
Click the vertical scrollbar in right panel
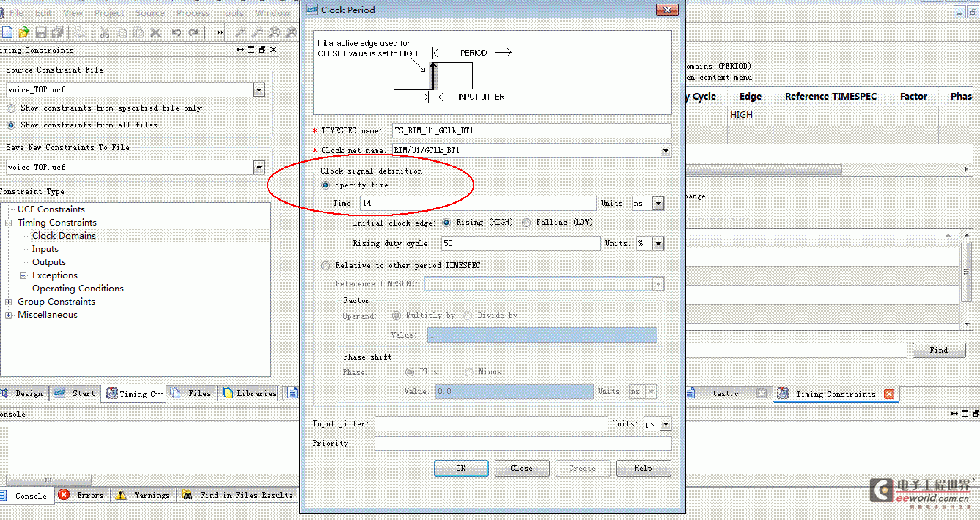pos(967,273)
